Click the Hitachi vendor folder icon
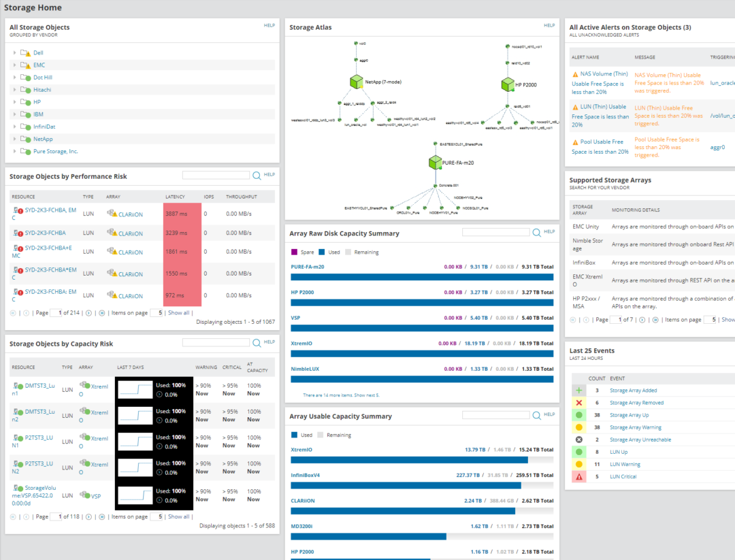The height and width of the screenshot is (560, 735). (x=25, y=90)
